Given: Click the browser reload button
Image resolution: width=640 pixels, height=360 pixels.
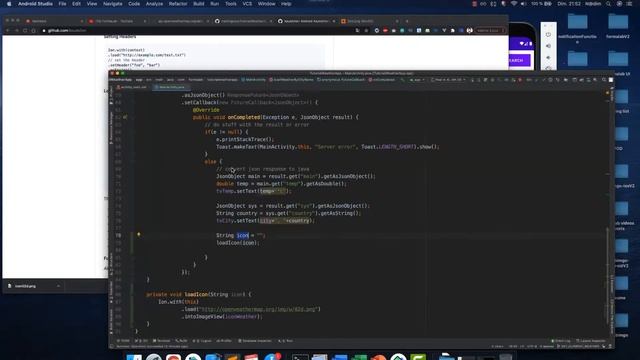Looking at the screenshot, I should 25,31.
